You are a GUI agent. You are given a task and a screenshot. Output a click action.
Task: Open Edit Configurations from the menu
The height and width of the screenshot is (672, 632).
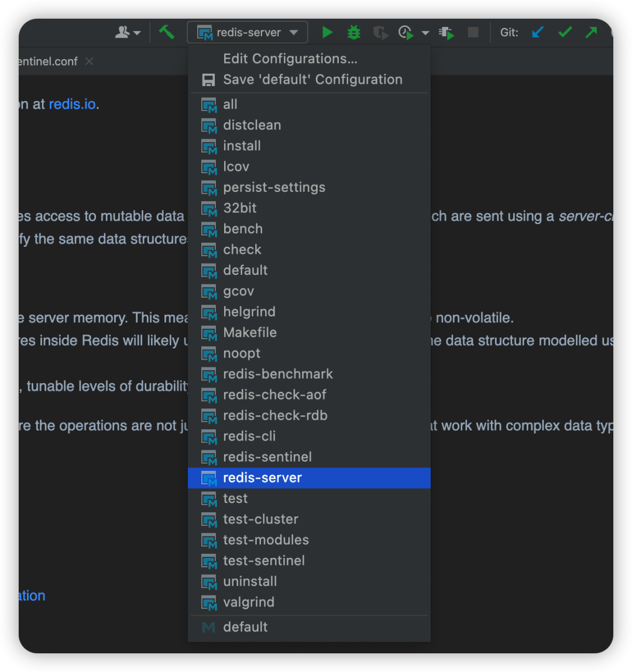pos(290,58)
